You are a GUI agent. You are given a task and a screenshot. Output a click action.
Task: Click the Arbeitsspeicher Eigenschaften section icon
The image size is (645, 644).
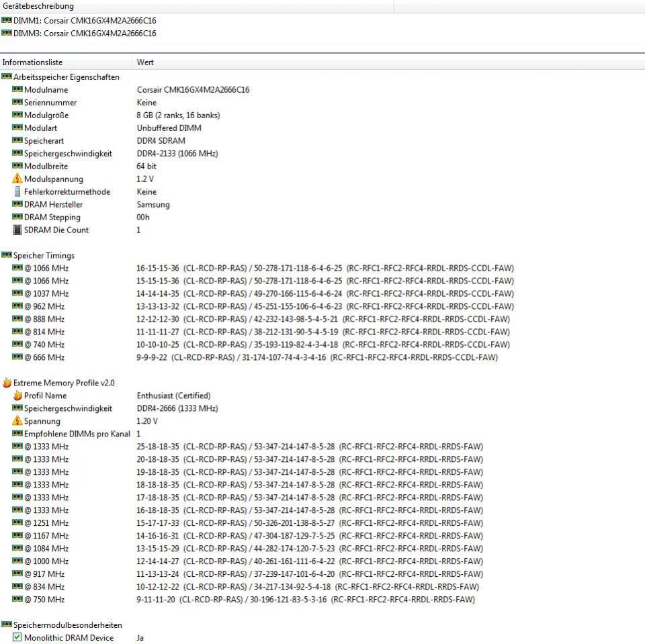click(7, 77)
